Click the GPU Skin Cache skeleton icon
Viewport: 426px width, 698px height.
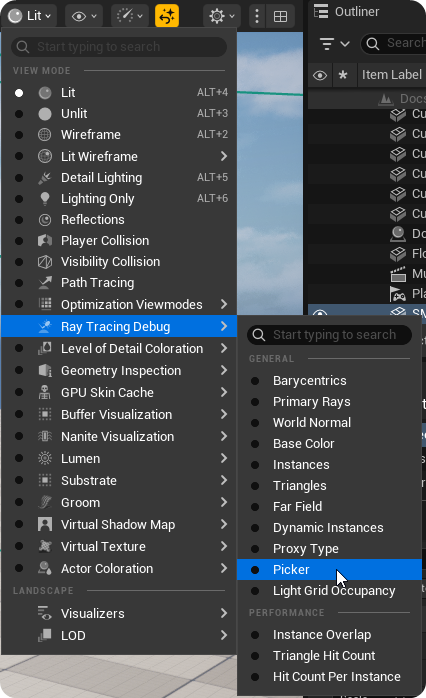pos(45,392)
